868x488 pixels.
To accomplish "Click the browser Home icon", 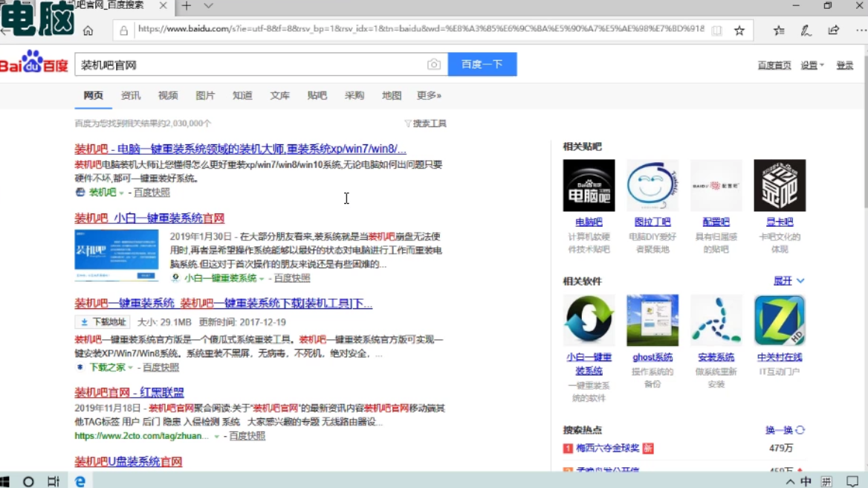I will tap(88, 30).
